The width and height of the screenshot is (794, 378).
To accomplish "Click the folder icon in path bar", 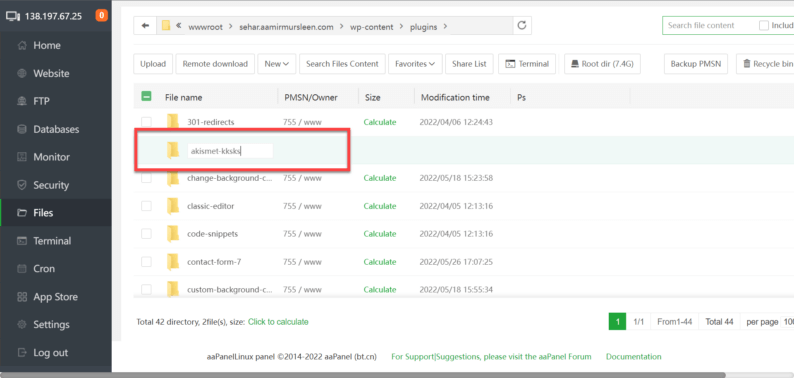I will tap(166, 25).
